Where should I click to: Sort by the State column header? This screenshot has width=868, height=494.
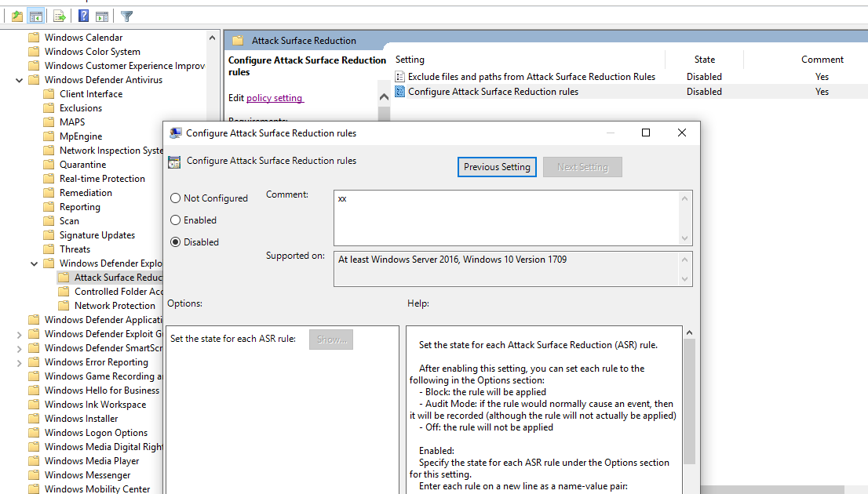(x=704, y=59)
